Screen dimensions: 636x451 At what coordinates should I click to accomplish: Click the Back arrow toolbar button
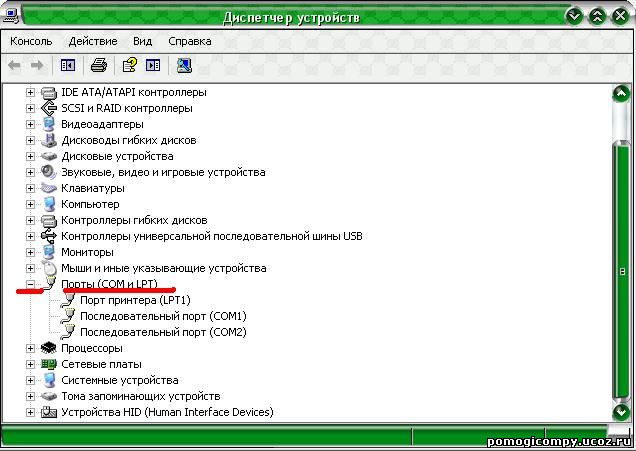[15, 65]
